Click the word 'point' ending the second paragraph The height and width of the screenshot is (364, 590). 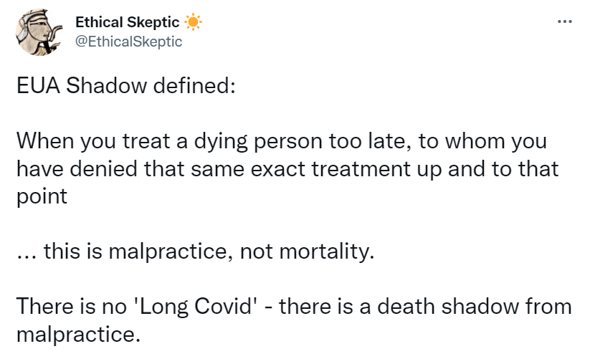[42, 197]
